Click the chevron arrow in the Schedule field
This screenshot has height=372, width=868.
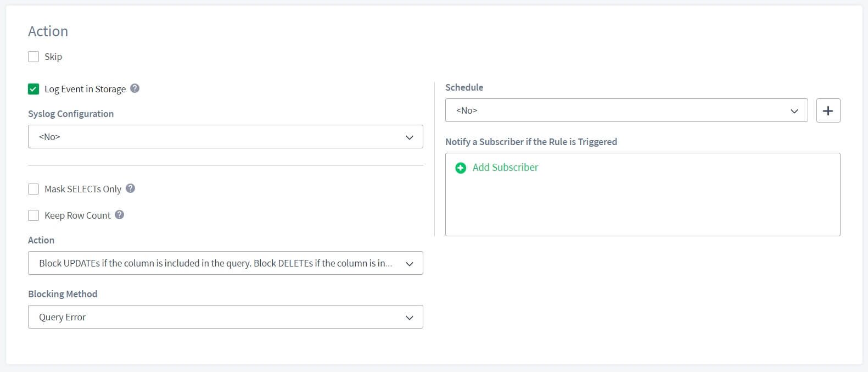click(x=794, y=111)
